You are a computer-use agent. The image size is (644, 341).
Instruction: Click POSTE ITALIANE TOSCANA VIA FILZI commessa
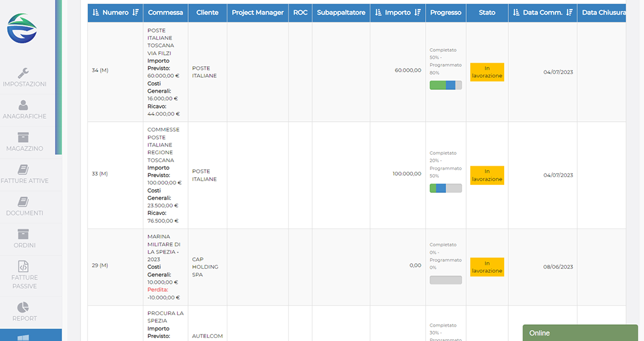[160, 42]
